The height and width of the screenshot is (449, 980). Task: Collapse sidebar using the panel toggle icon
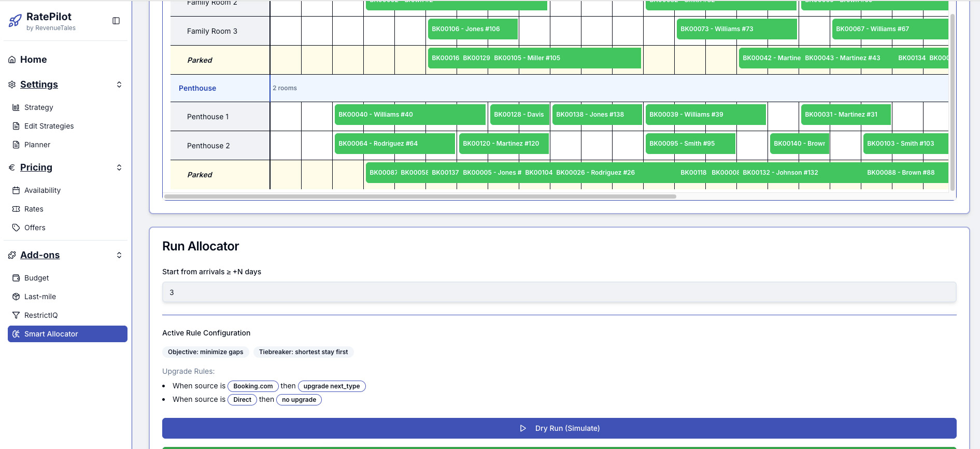[116, 21]
